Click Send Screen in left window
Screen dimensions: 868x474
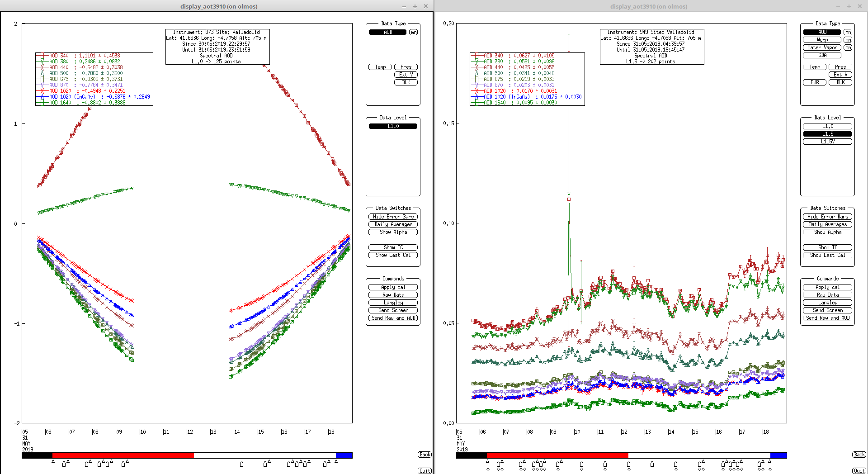pyautogui.click(x=393, y=310)
